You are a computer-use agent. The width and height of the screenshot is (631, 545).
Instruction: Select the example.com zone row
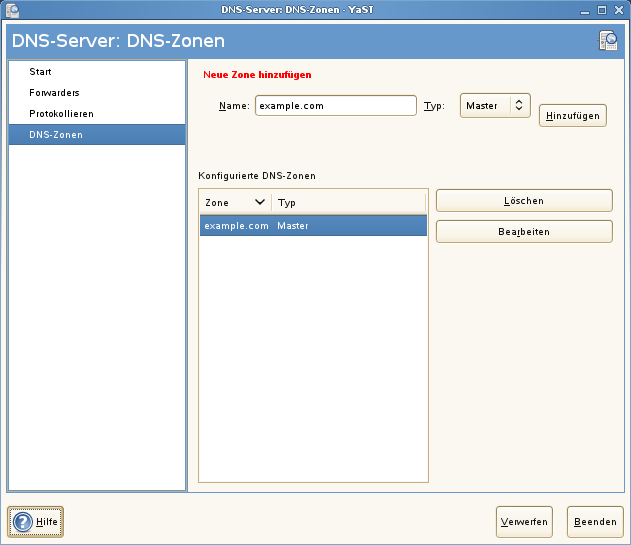pos(312,226)
